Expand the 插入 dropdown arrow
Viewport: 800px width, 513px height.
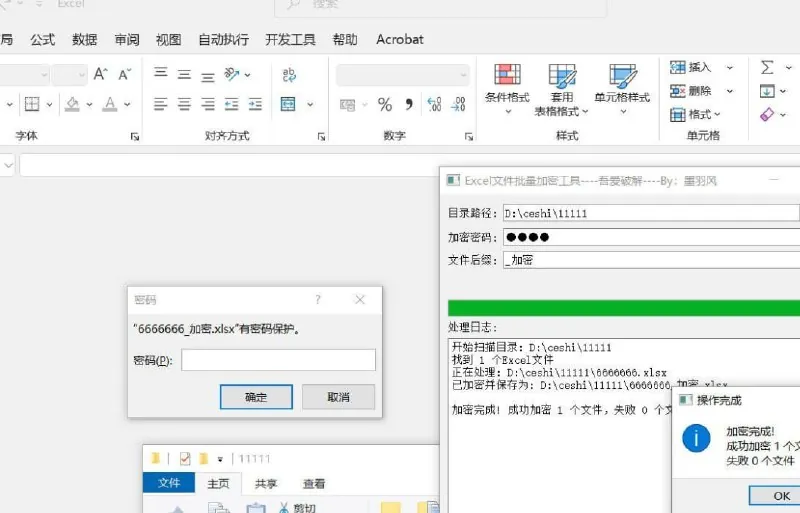click(730, 67)
